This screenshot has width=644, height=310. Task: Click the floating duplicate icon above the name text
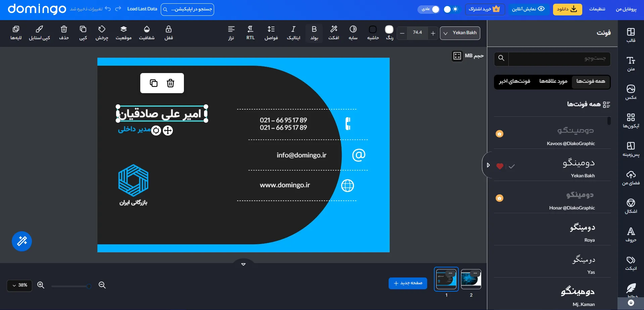point(154,83)
